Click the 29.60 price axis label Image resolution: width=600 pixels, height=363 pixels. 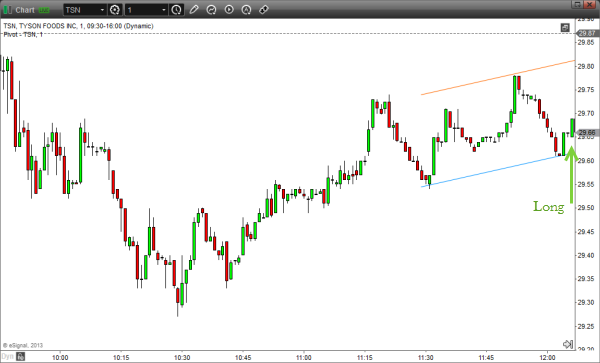pos(586,161)
